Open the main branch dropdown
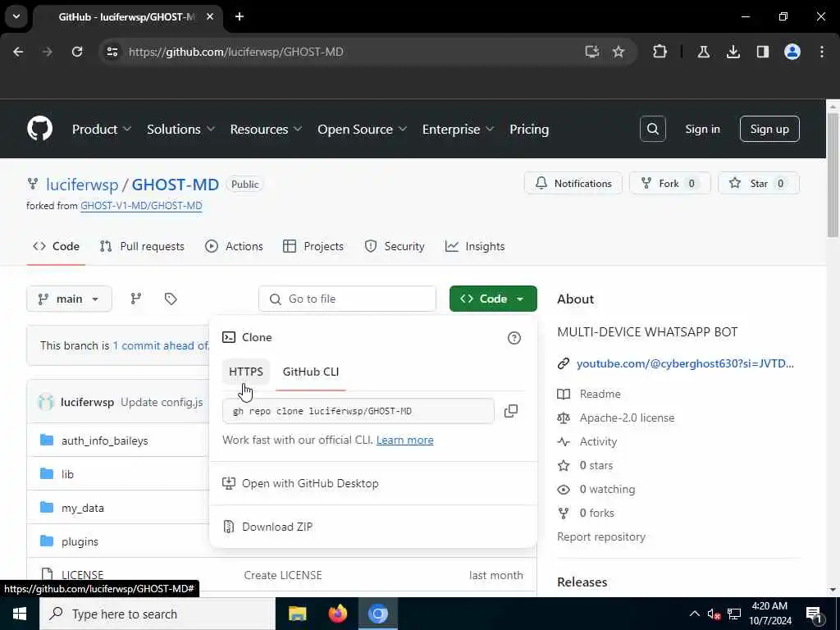Screen dimensions: 840x630 click(69, 299)
